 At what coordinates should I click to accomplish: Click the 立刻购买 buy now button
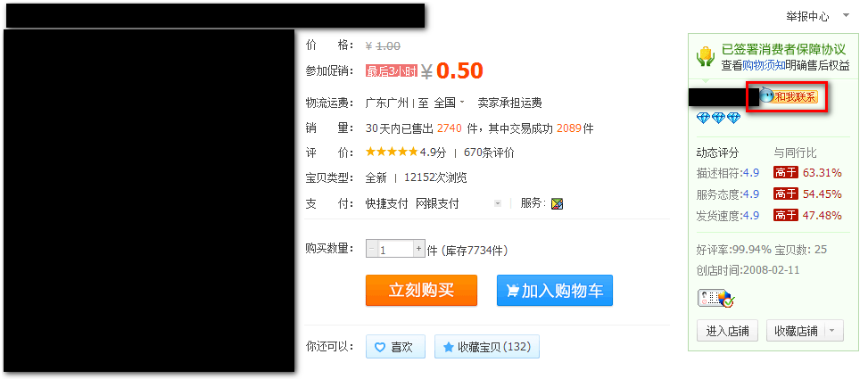tap(421, 291)
